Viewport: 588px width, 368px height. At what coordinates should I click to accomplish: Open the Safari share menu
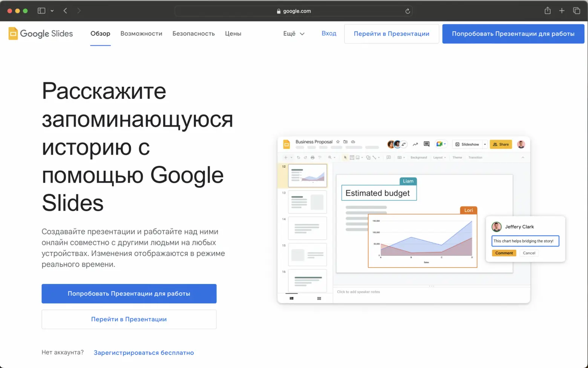[x=548, y=11]
